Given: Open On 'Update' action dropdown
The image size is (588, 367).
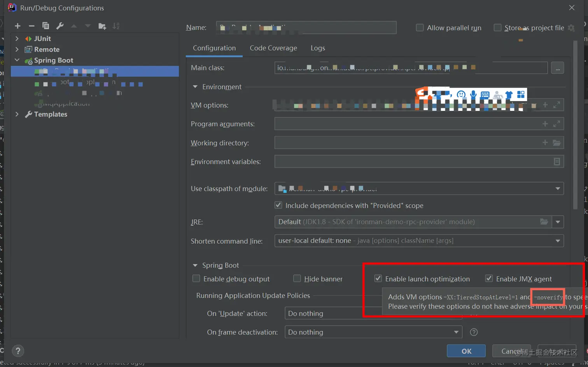Looking at the screenshot, I should point(373,313).
